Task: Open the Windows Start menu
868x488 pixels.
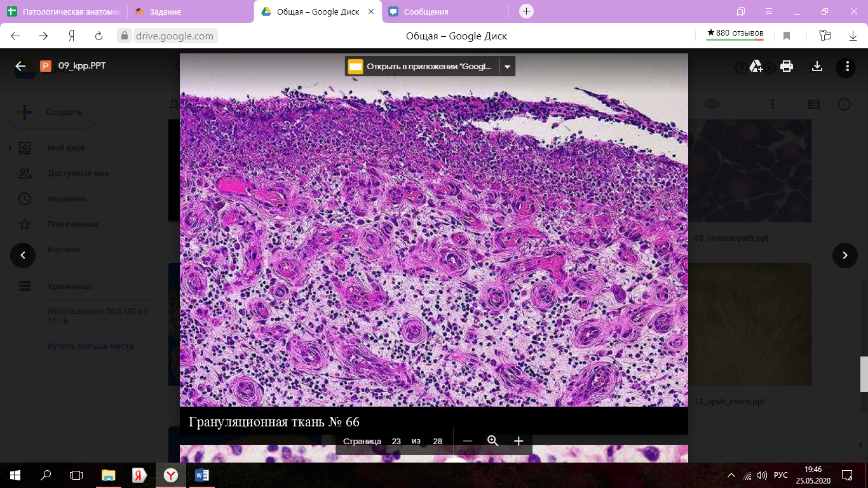Action: point(15,475)
